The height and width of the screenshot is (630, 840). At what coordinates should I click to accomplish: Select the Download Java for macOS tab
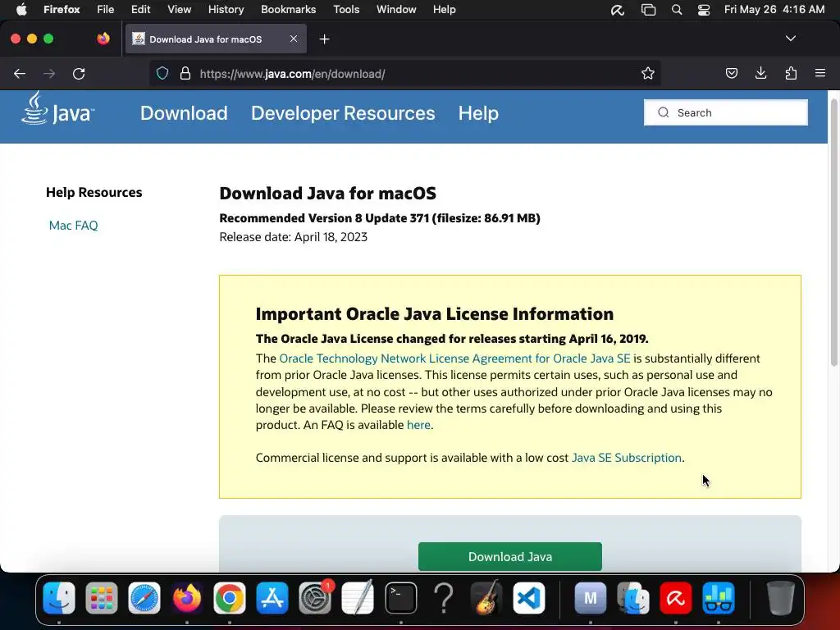pos(216,39)
